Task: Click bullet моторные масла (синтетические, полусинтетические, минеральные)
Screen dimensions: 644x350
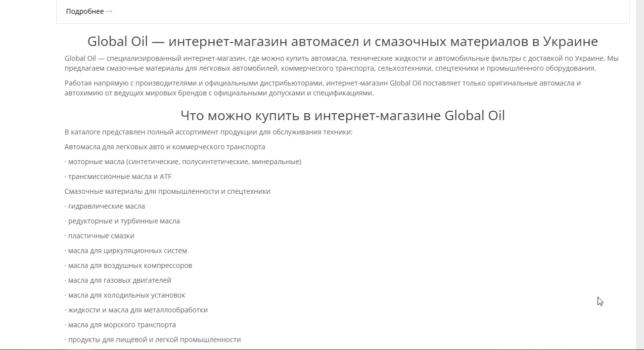Action: click(183, 162)
